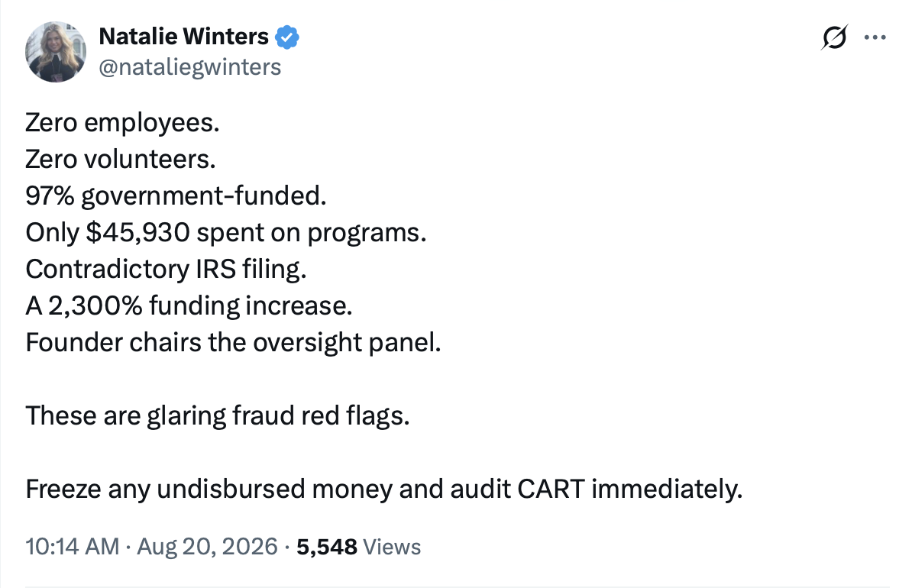Viewport: 912px width, 588px height.
Task: Click the 'Contradictory IRS filing.' line
Action: 166,270
